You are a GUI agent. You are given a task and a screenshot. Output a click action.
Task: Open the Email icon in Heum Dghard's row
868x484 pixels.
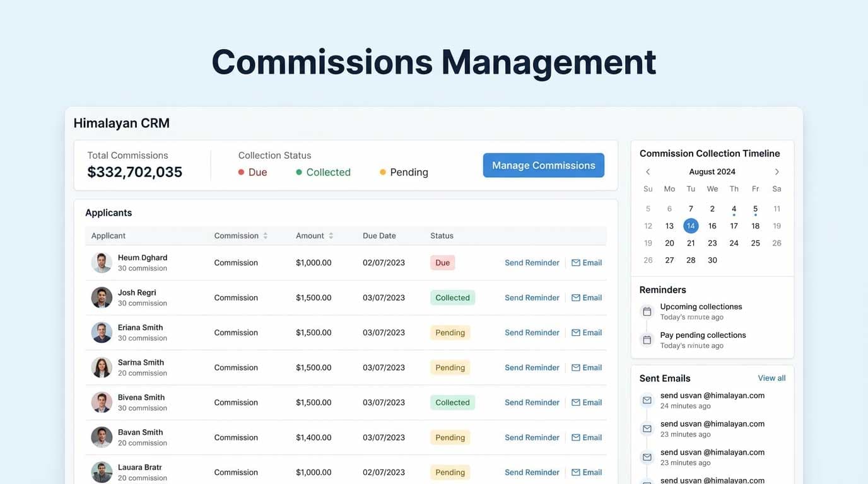click(575, 262)
